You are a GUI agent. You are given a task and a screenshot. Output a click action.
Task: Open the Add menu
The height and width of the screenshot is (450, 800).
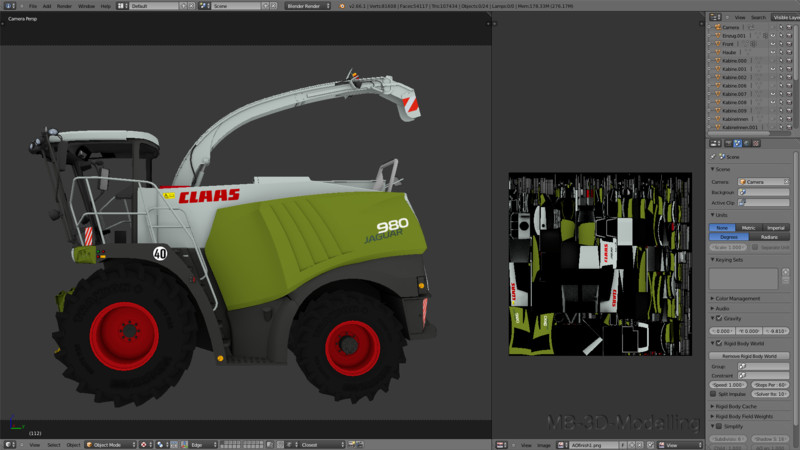point(46,6)
